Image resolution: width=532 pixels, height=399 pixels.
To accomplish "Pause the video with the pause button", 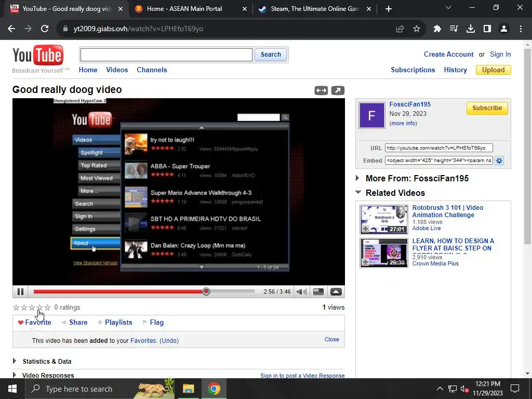I will (x=20, y=292).
